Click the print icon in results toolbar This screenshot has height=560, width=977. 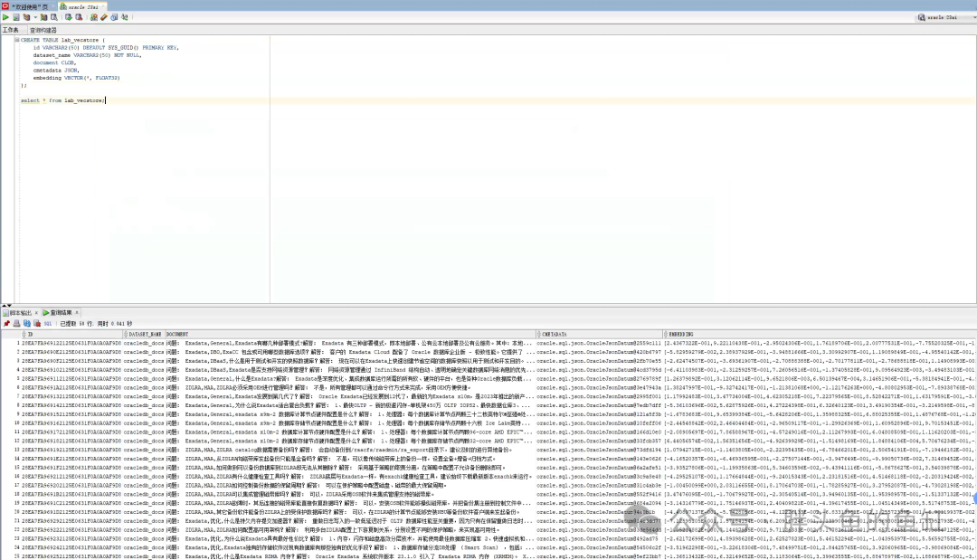tap(17, 324)
